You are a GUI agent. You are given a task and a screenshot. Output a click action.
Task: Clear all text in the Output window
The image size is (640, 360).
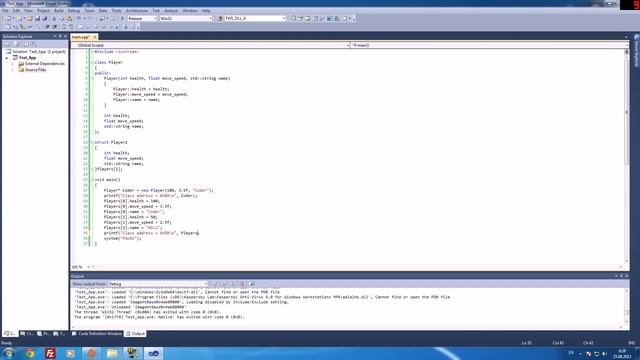pyautogui.click(x=242, y=284)
